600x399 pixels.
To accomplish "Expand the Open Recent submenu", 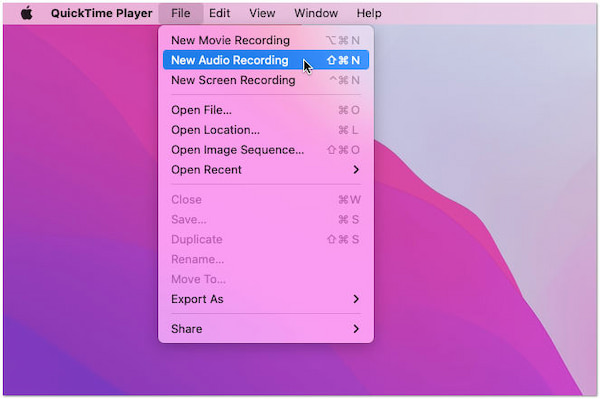I will pos(266,170).
